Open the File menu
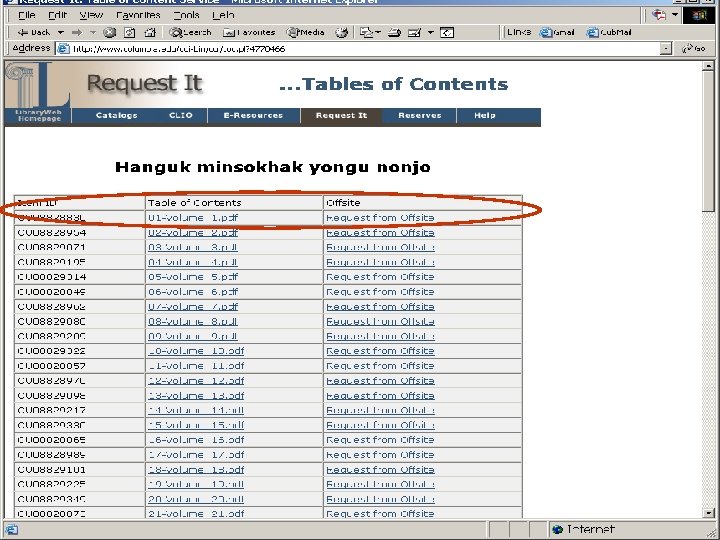720x540 pixels. pyautogui.click(x=27, y=15)
